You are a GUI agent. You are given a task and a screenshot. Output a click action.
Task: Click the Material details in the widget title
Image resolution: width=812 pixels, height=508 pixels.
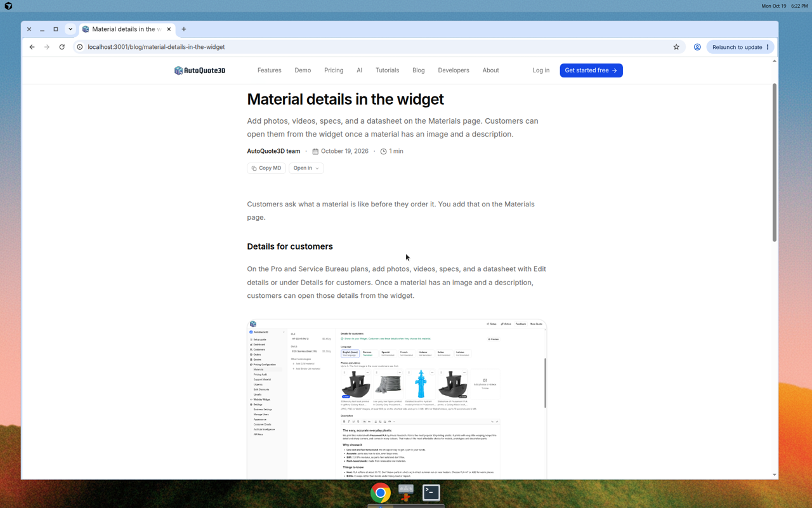point(345,99)
